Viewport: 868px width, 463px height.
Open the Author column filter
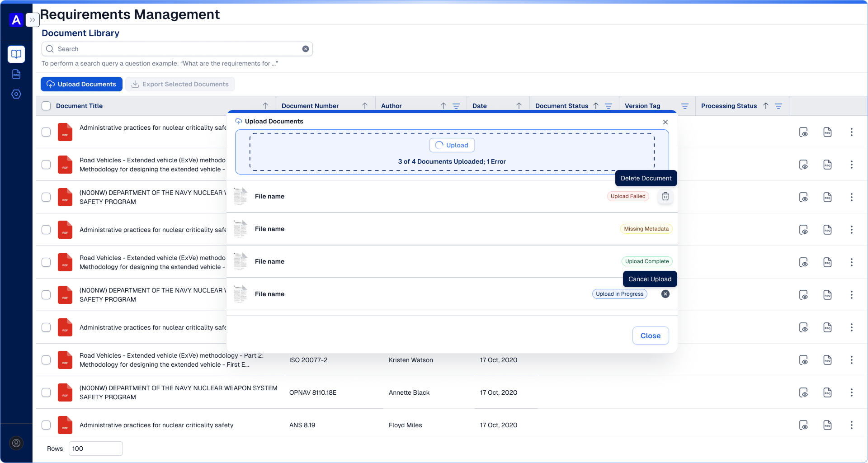tap(456, 106)
